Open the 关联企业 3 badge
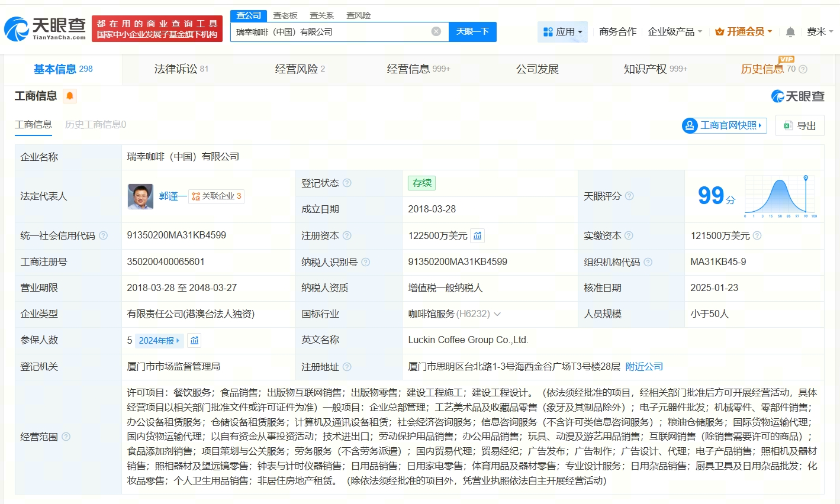The height and width of the screenshot is (504, 840). 216,196
